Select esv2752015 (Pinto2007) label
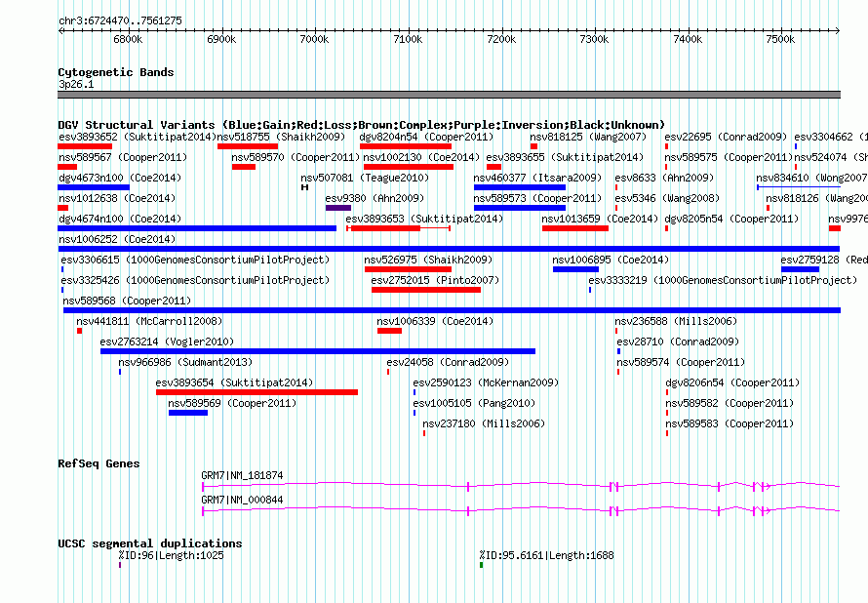Image resolution: width=868 pixels, height=603 pixels. pos(435,280)
